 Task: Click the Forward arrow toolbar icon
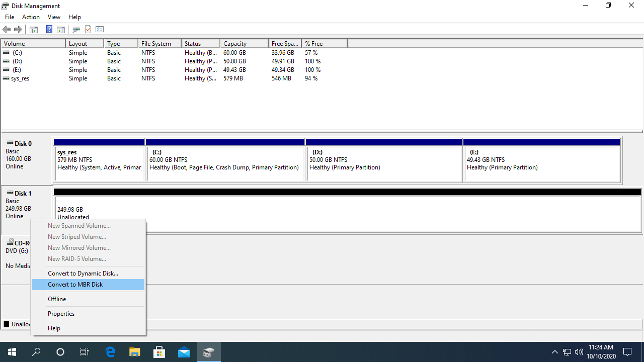18,30
